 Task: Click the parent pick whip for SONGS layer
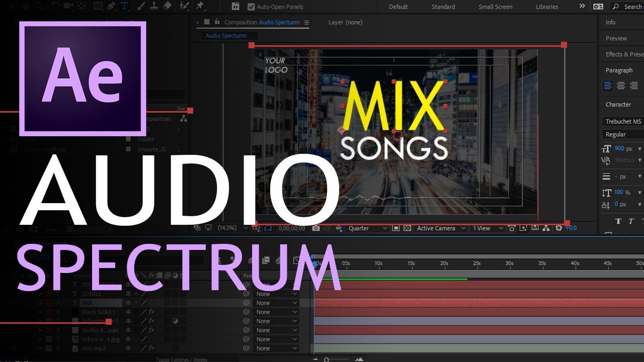[246, 294]
